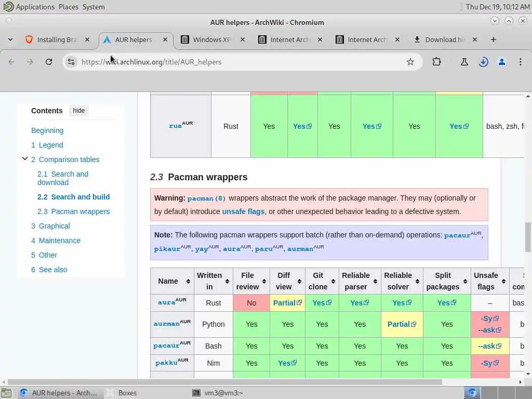Sort table by Name column
The height and width of the screenshot is (399, 532).
coord(172,281)
